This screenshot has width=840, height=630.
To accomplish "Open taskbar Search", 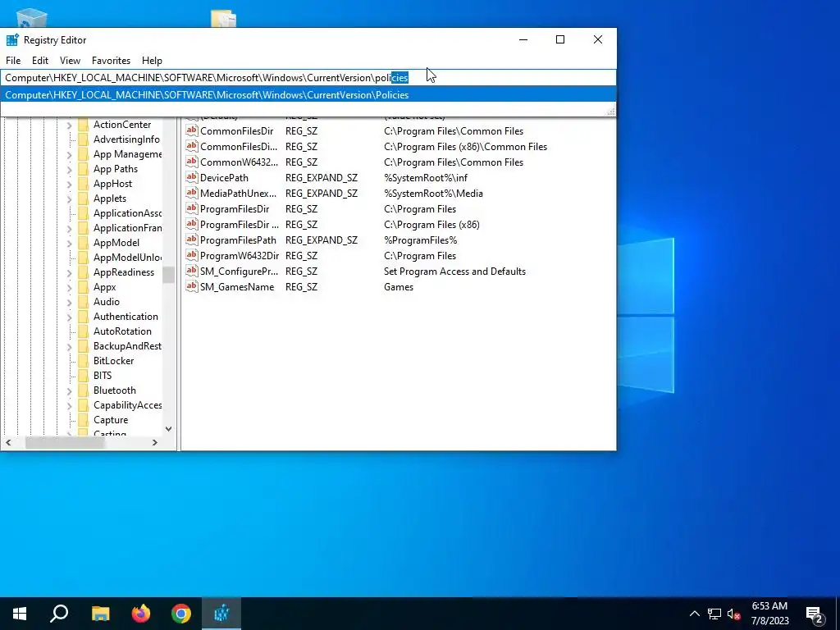I will pyautogui.click(x=59, y=614).
